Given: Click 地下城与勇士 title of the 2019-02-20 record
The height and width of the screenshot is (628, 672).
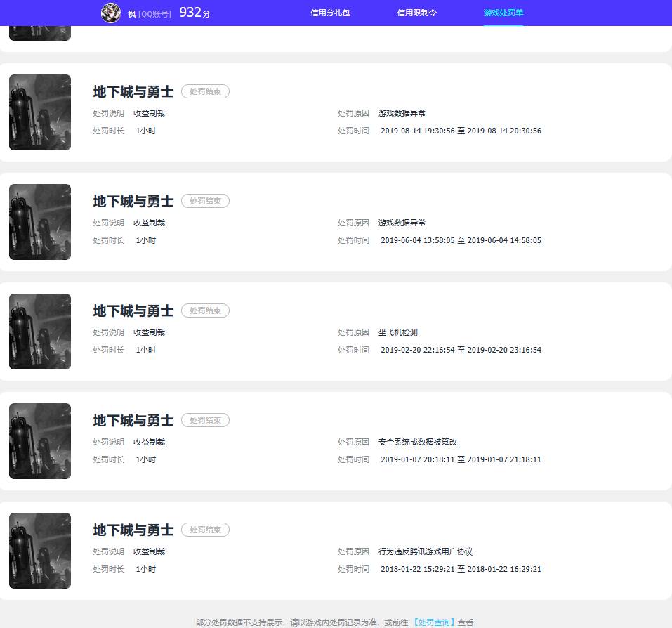Looking at the screenshot, I should 133,310.
